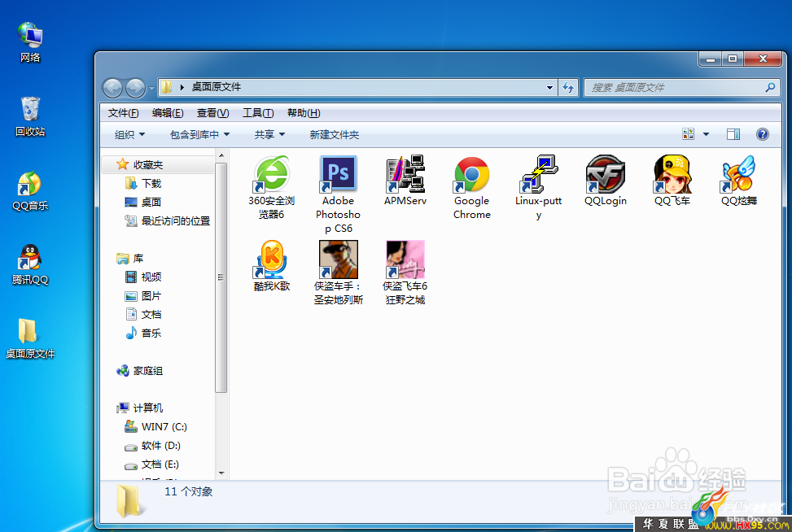Open the Explorer help button
Screen dimensions: 792x532
762,134
